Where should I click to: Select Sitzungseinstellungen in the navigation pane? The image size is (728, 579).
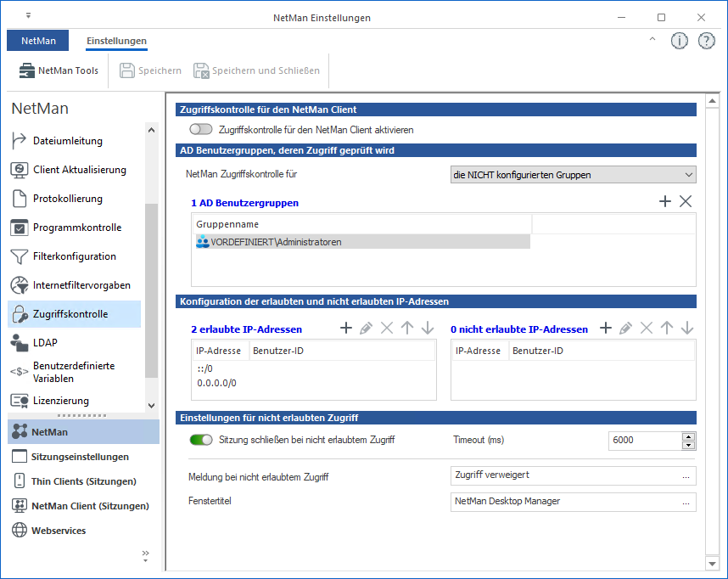point(80,457)
